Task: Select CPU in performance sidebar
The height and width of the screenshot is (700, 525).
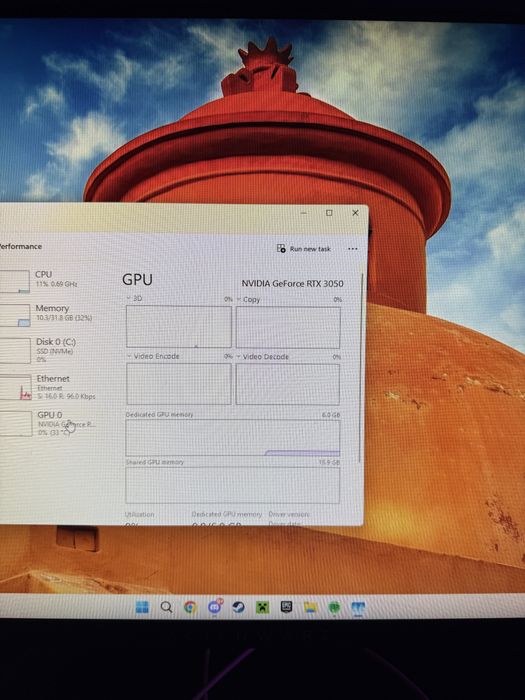Action: pyautogui.click(x=47, y=279)
